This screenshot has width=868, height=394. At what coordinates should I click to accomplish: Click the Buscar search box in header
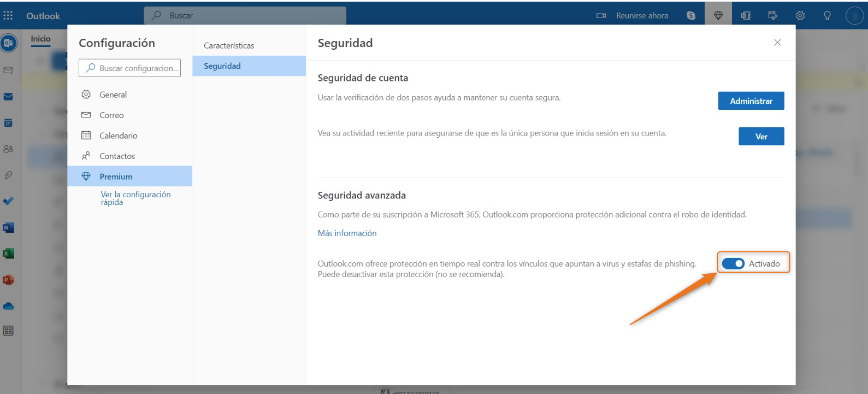tap(245, 15)
